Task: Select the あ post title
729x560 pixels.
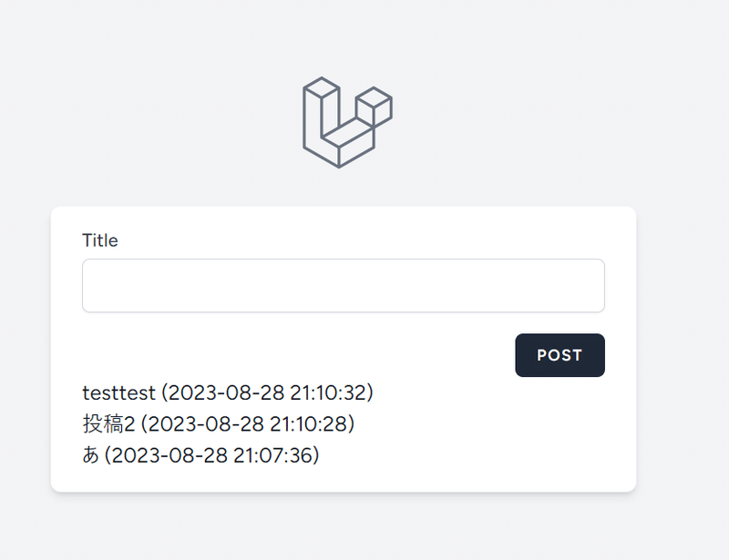Action: pos(90,455)
